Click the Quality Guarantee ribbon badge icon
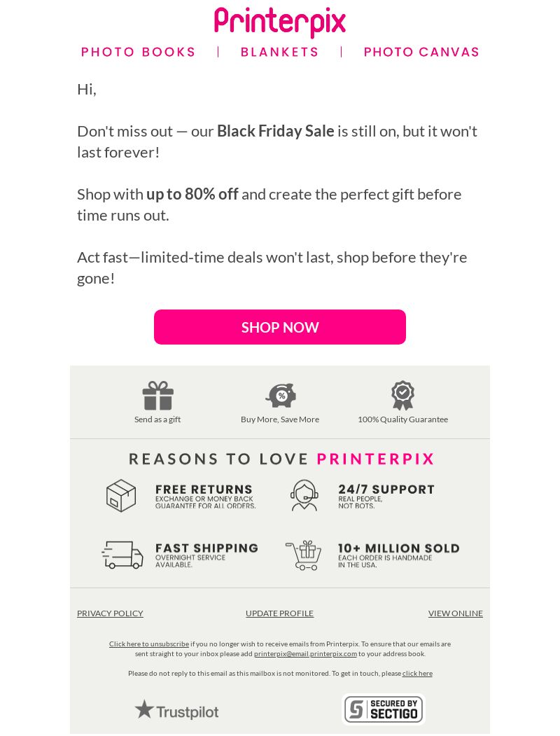 pyautogui.click(x=402, y=395)
